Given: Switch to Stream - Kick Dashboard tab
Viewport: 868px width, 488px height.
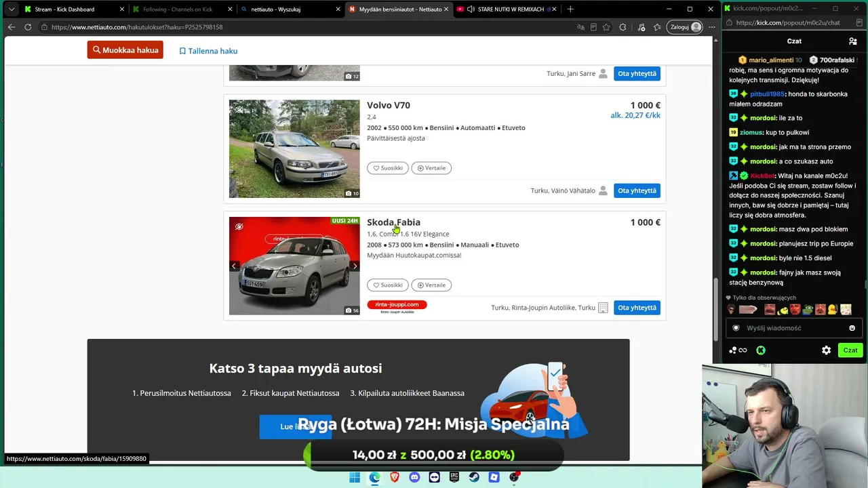Looking at the screenshot, I should tap(73, 9).
